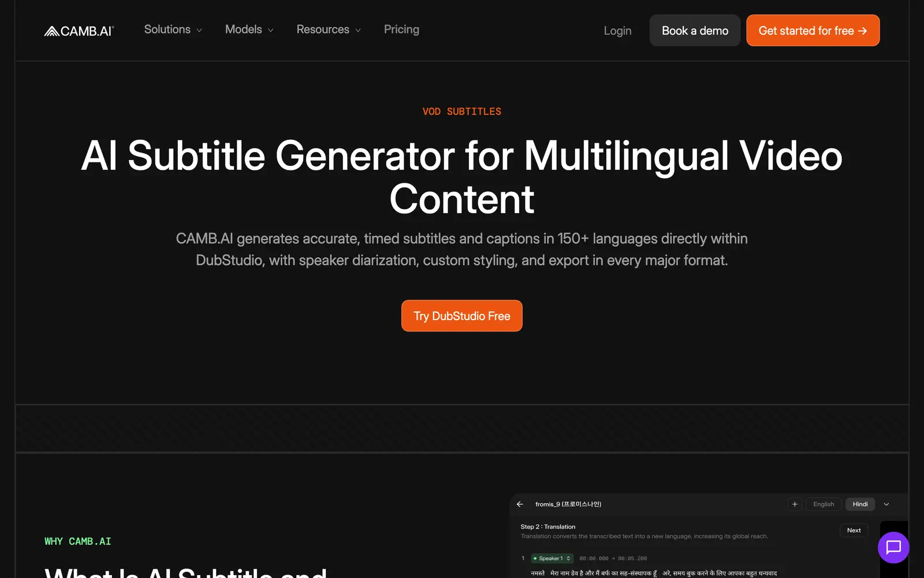Image resolution: width=924 pixels, height=578 pixels.
Task: Expand the Solutions menu
Action: click(173, 29)
